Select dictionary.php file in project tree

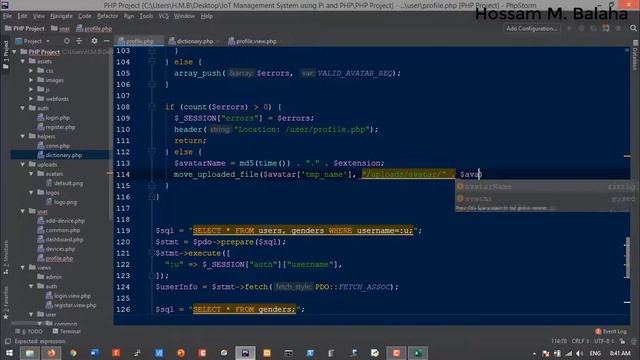(x=60, y=155)
